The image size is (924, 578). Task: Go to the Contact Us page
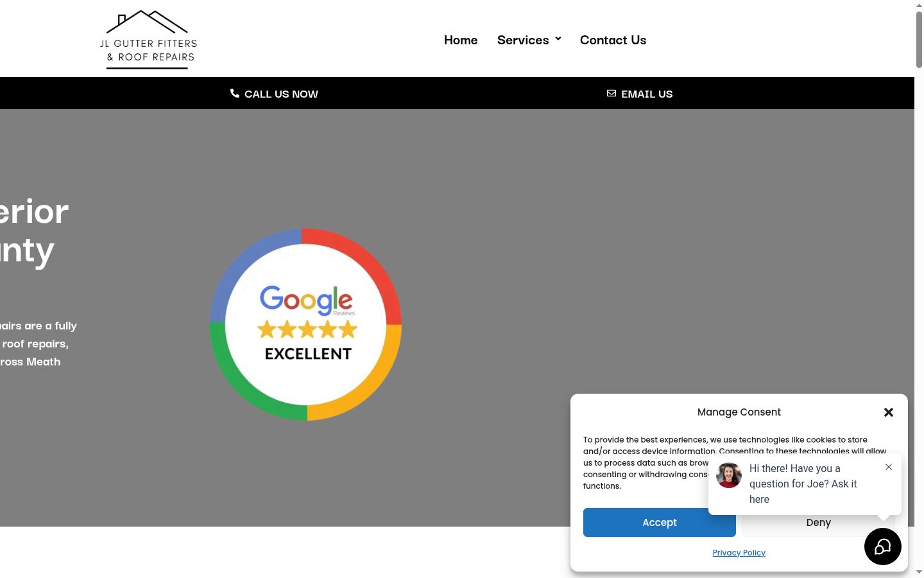(x=613, y=40)
